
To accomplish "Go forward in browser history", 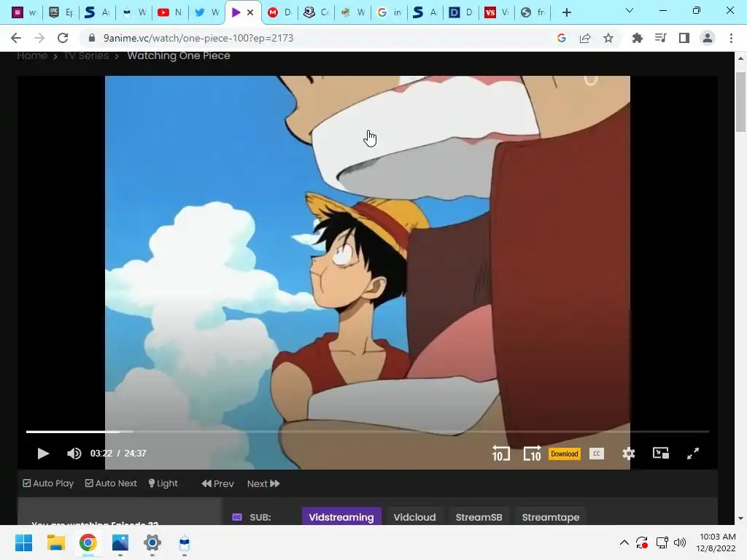I will [x=39, y=38].
